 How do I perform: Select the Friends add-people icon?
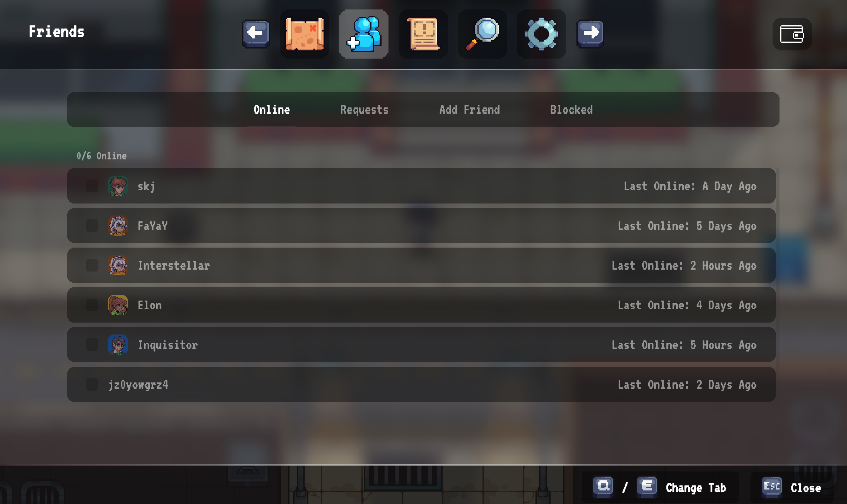point(364,34)
